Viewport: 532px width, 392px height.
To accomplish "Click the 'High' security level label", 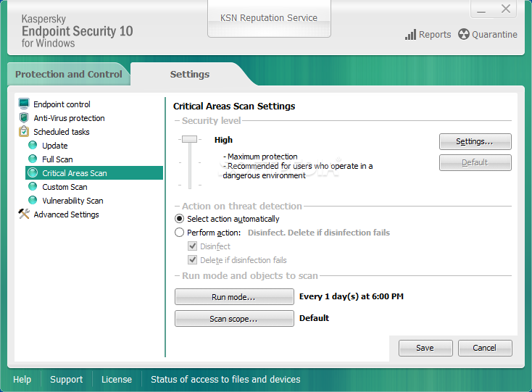I will (223, 140).
